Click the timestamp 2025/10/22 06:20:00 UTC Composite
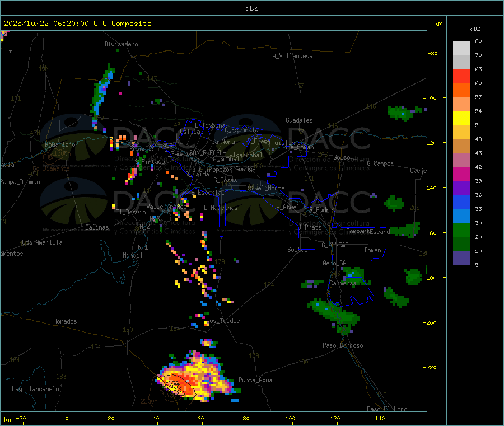This screenshot has width=504, height=426. (78, 24)
